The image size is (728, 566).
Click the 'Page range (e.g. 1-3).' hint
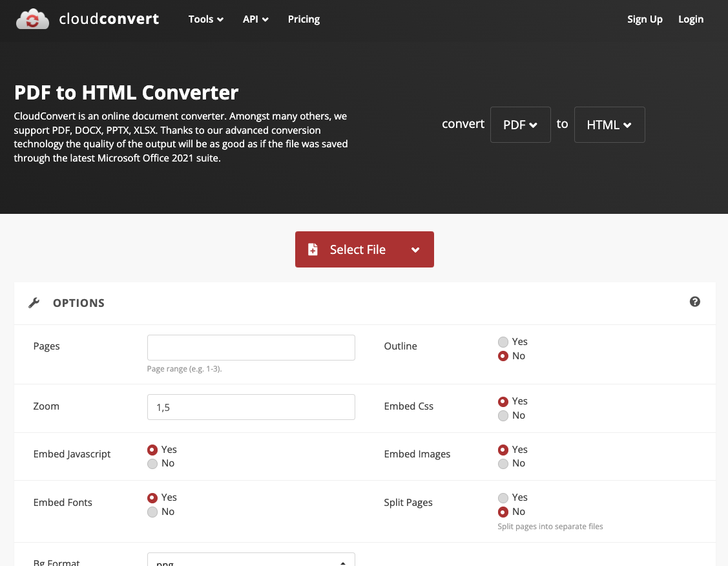click(x=184, y=369)
